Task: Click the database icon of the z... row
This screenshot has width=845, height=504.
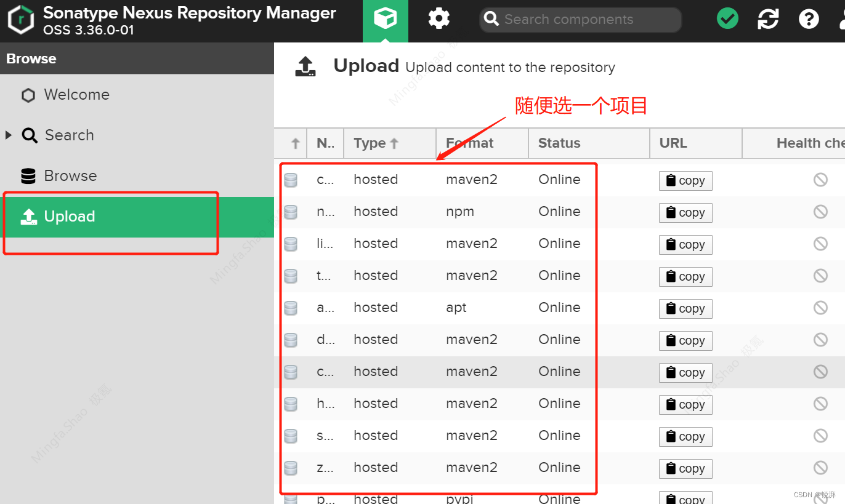Action: 291,468
